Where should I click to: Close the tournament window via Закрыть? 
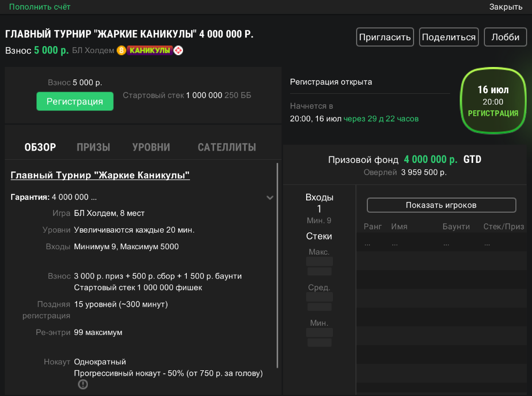point(505,7)
